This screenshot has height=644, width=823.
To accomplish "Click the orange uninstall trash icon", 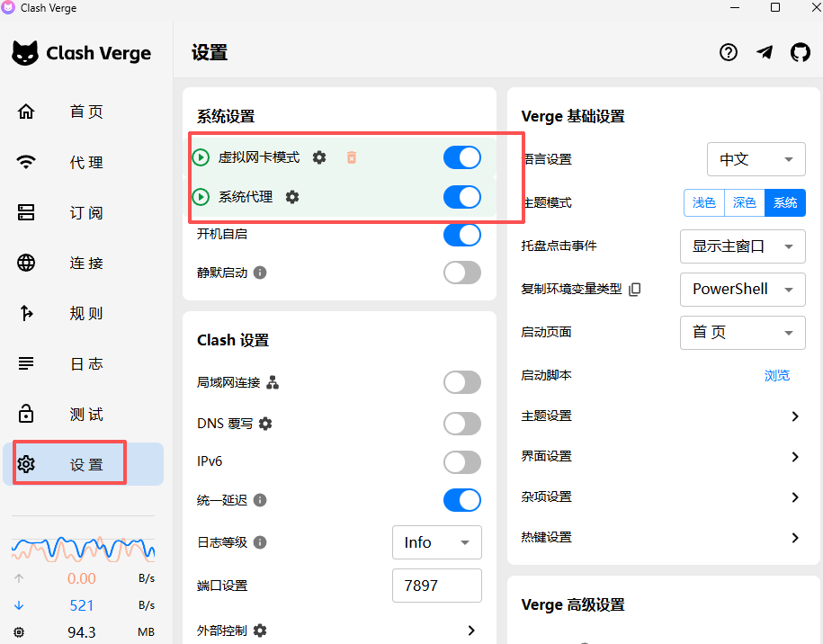I will 352,157.
